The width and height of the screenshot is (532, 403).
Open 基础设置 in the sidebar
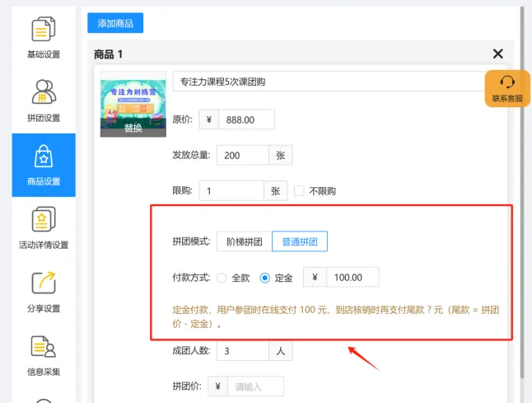click(x=44, y=37)
